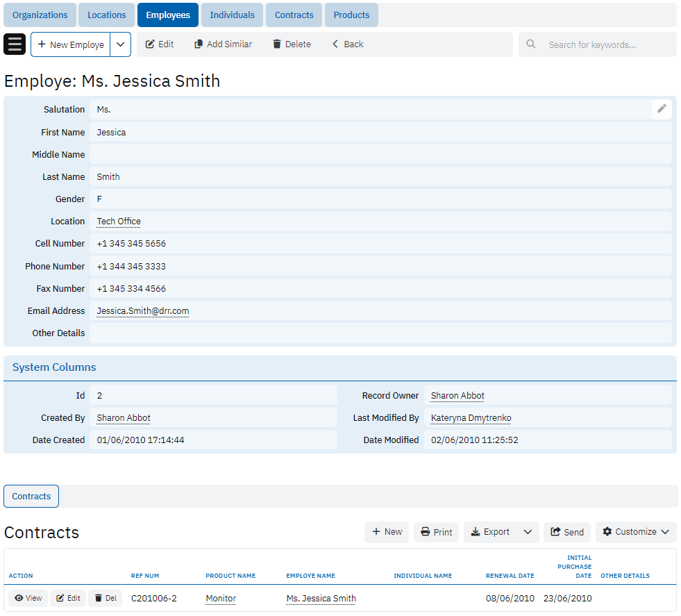The width and height of the screenshot is (681, 616).
Task: Delete this employee record
Action: tap(292, 44)
